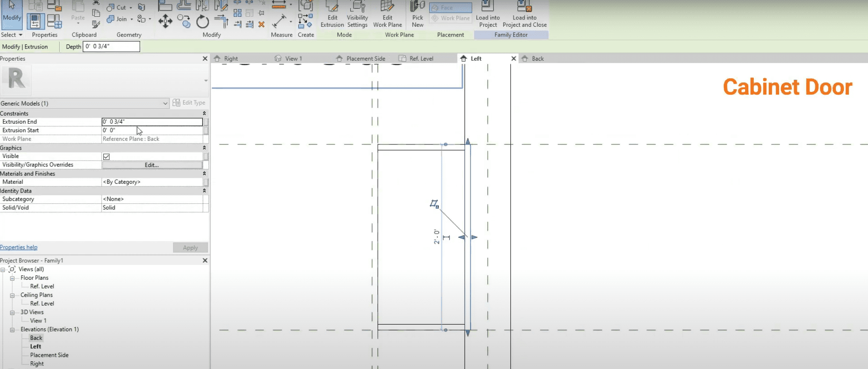Image resolution: width=868 pixels, height=369 pixels.
Task: Collapse the Identity Data section
Action: pyautogui.click(x=204, y=191)
